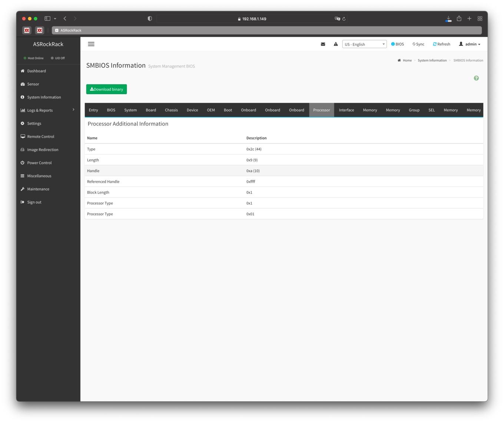Click the Safari privacy shield icon

point(150,19)
